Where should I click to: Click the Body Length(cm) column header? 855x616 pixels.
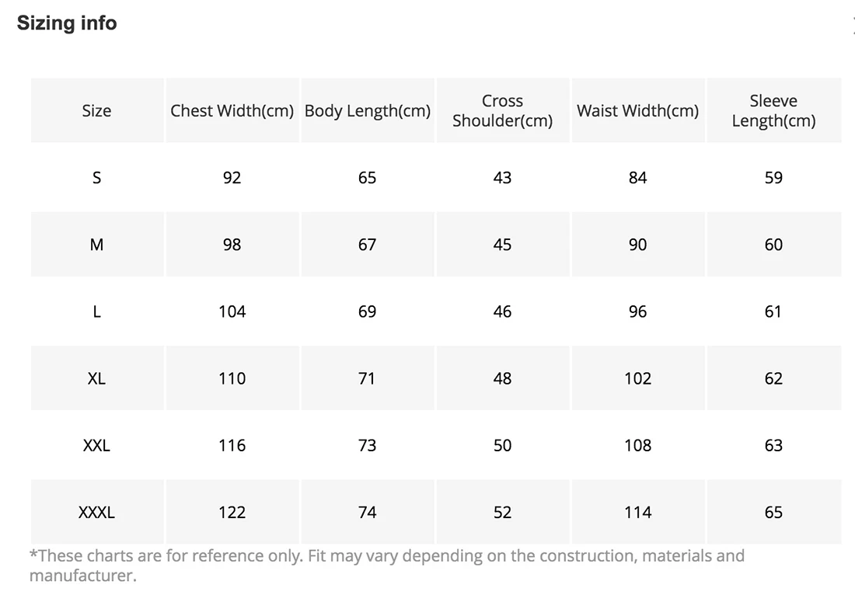pos(367,110)
